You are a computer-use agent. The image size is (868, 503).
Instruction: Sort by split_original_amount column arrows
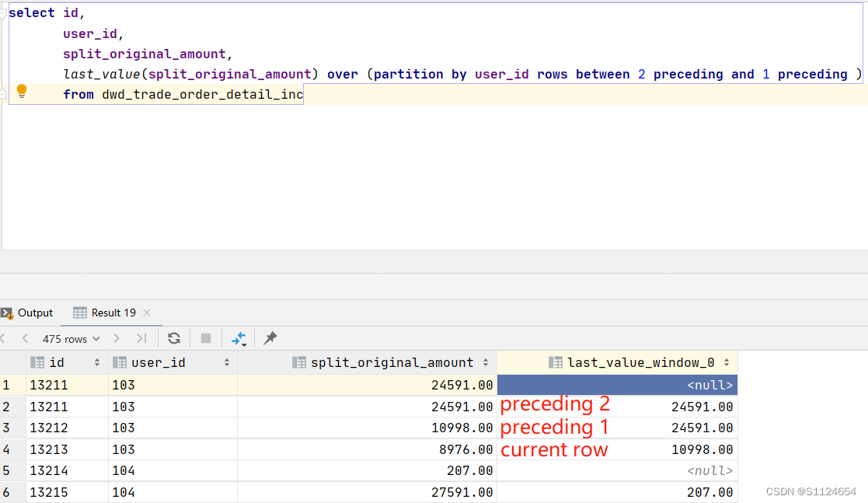pyautogui.click(x=486, y=363)
